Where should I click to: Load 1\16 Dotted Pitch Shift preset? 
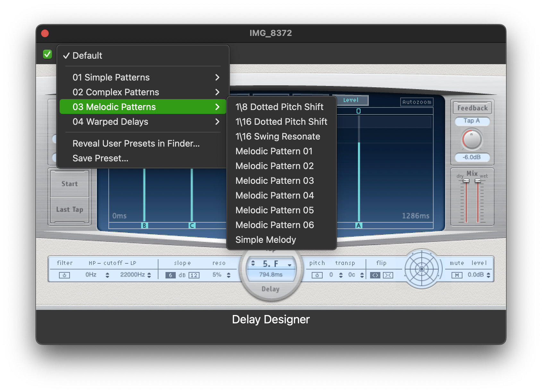[x=282, y=122]
